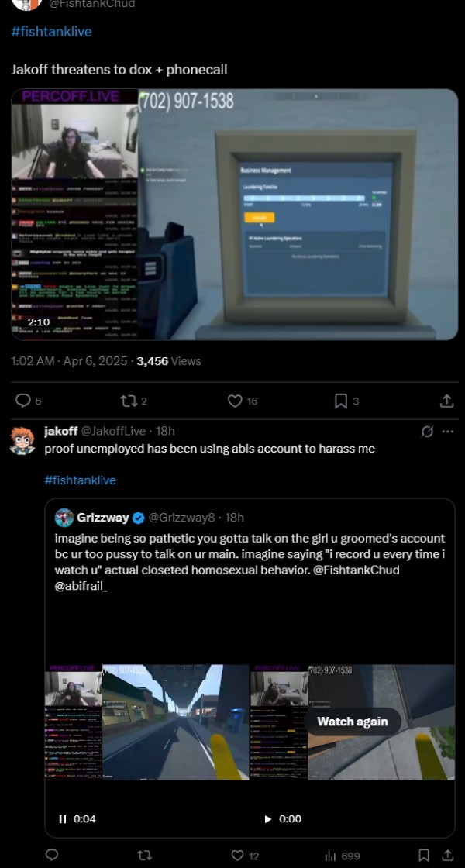This screenshot has width=465, height=868.
Task: Play the right quoted video at 0:00
Action: 268,818
